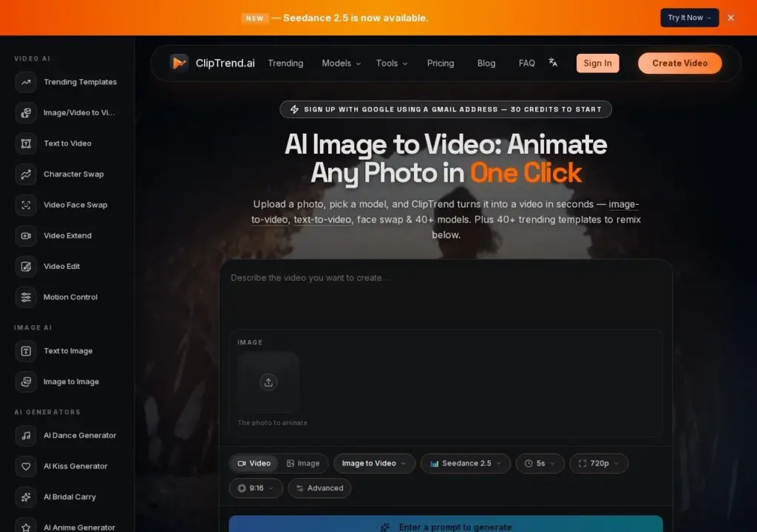Open Image to Image sidebar icon
Image resolution: width=757 pixels, height=532 pixels.
pos(26,381)
